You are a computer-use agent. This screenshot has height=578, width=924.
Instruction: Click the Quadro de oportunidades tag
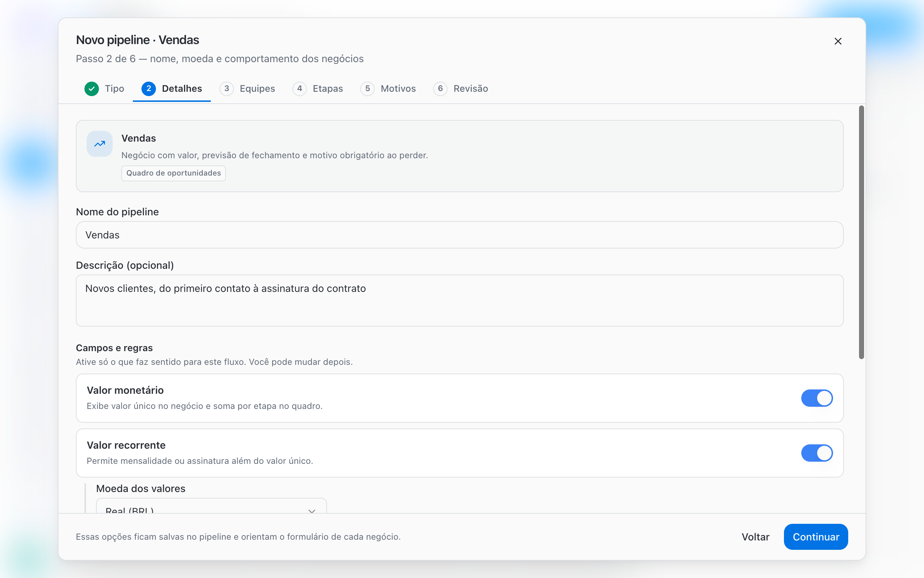coord(173,173)
